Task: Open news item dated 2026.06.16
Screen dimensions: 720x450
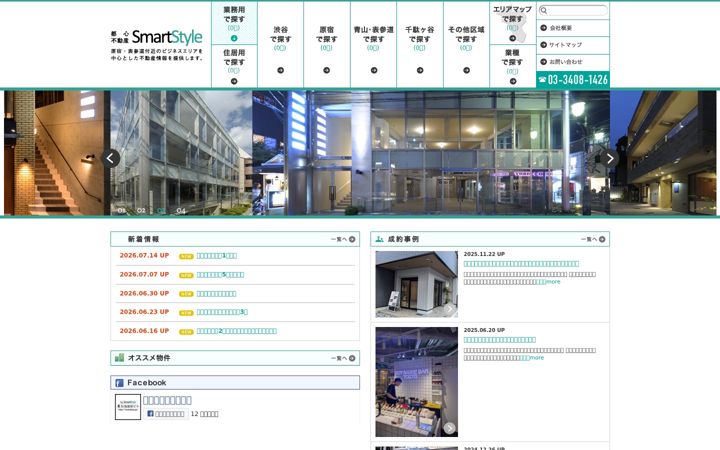Action: [236, 331]
